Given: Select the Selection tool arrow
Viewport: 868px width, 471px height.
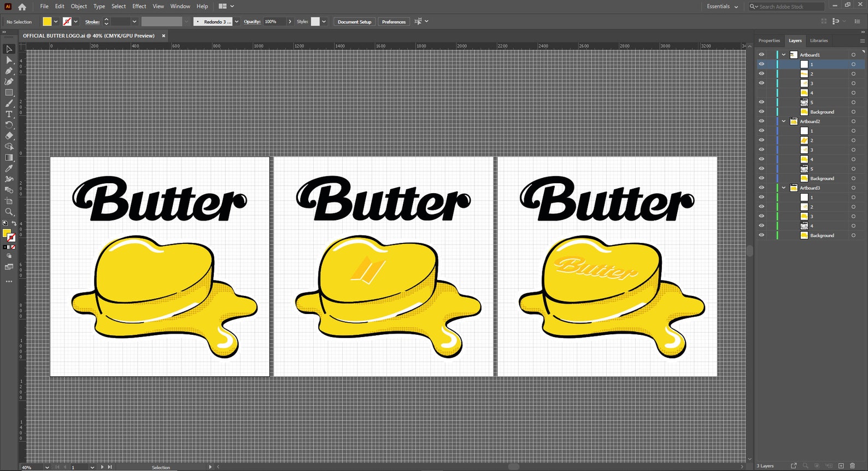Looking at the screenshot, I should click(9, 49).
